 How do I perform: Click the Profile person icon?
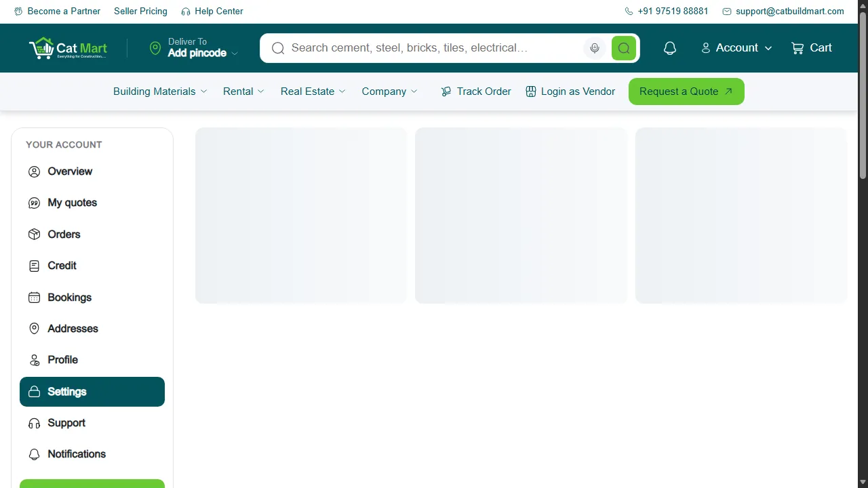35,361
